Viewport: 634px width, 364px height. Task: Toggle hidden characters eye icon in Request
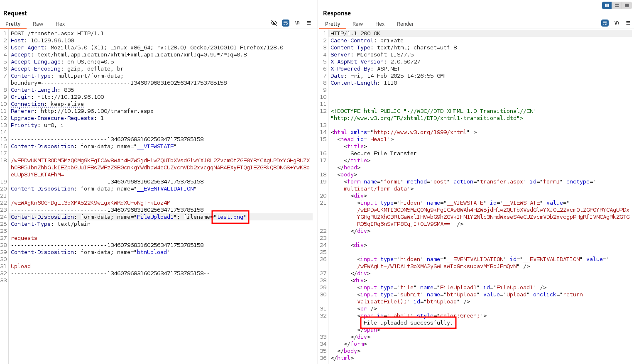coord(274,23)
